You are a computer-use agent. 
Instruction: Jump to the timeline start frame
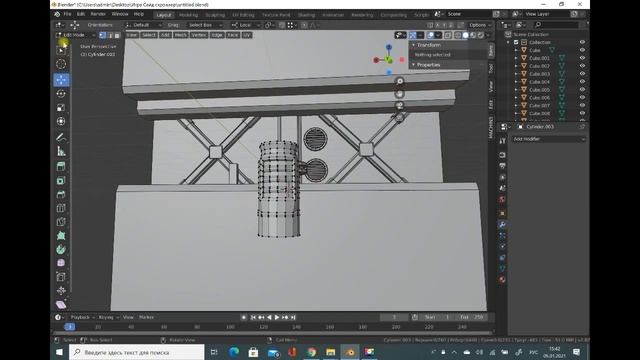(x=253, y=317)
